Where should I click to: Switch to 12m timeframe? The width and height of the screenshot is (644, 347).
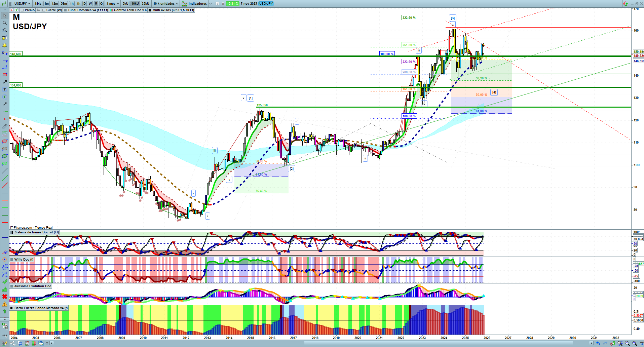pyautogui.click(x=55, y=4)
